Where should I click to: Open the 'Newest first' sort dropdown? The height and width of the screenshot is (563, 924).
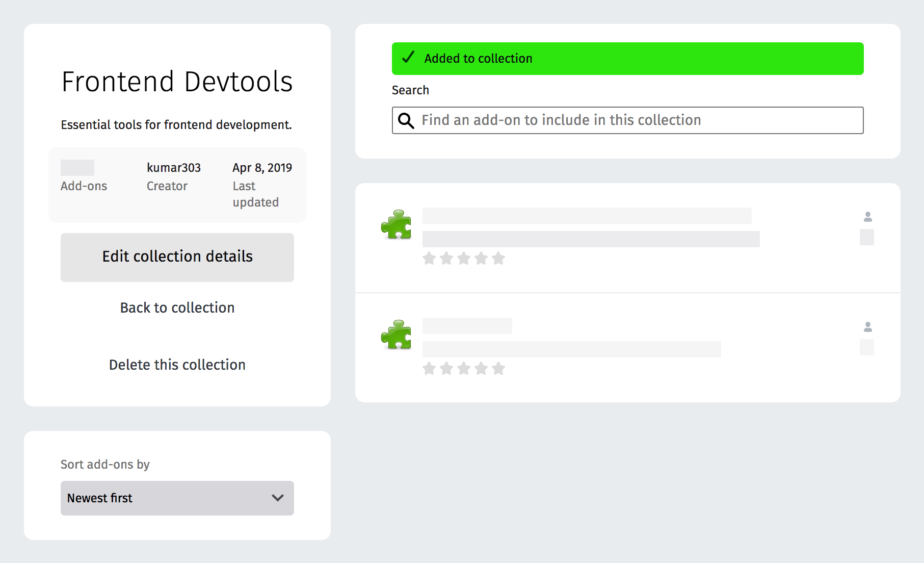point(177,498)
